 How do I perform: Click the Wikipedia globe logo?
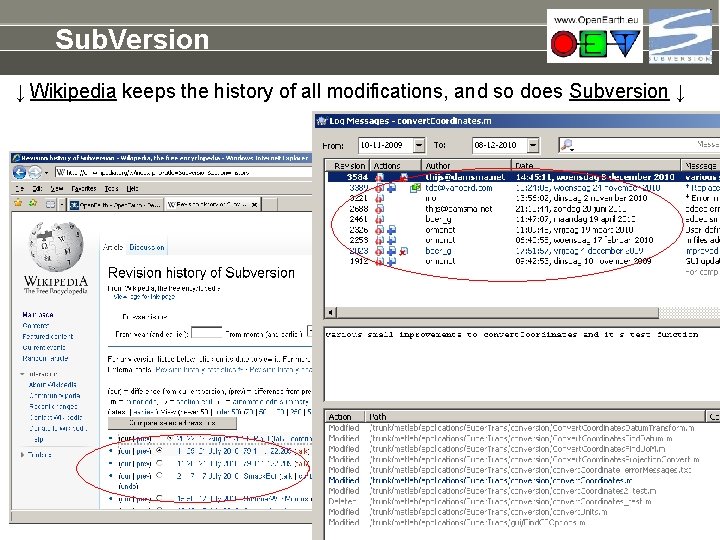[56, 246]
